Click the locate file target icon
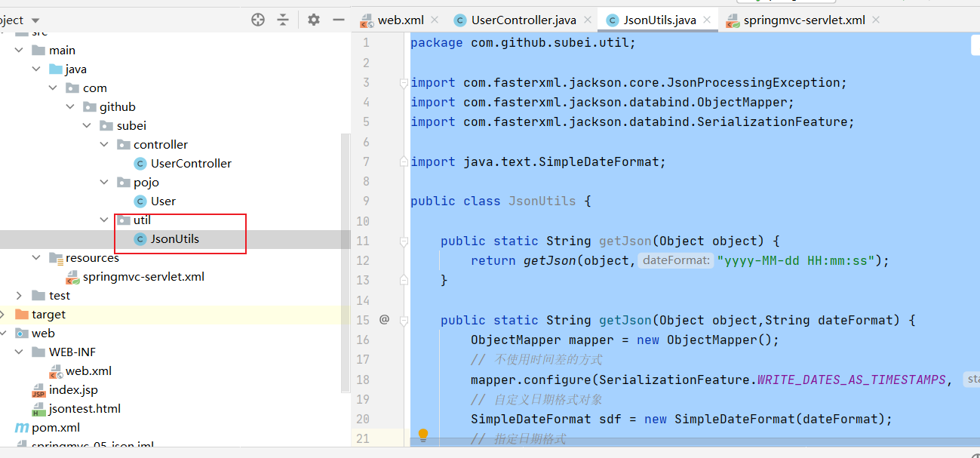The height and width of the screenshot is (458, 980). pyautogui.click(x=258, y=20)
